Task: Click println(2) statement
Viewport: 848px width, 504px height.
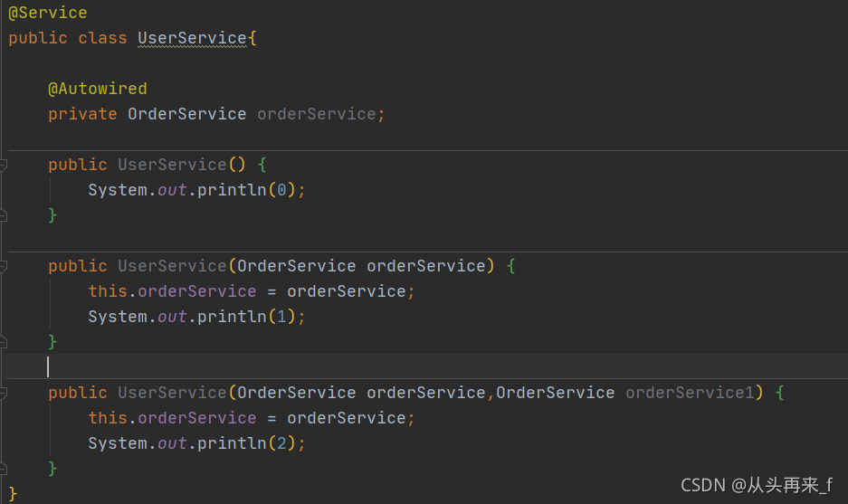Action: [x=196, y=443]
